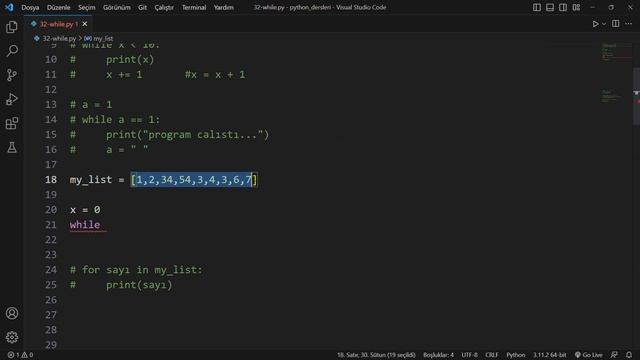
Task: Click the x = 0 code line
Action: pyautogui.click(x=85, y=210)
